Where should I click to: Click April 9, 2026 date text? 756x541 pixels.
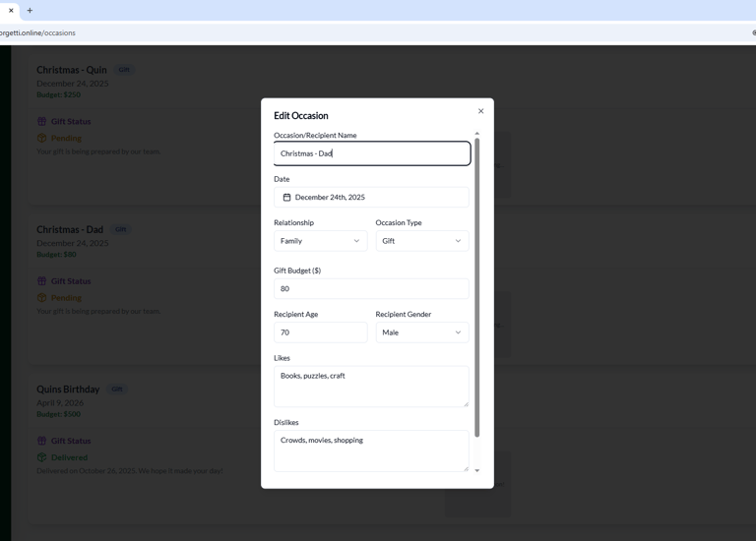coord(60,402)
